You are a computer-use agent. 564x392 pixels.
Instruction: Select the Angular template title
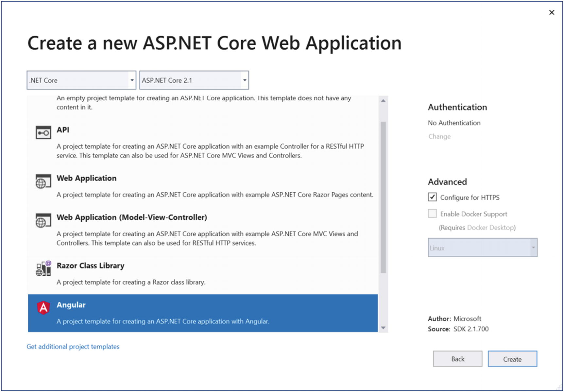71,305
